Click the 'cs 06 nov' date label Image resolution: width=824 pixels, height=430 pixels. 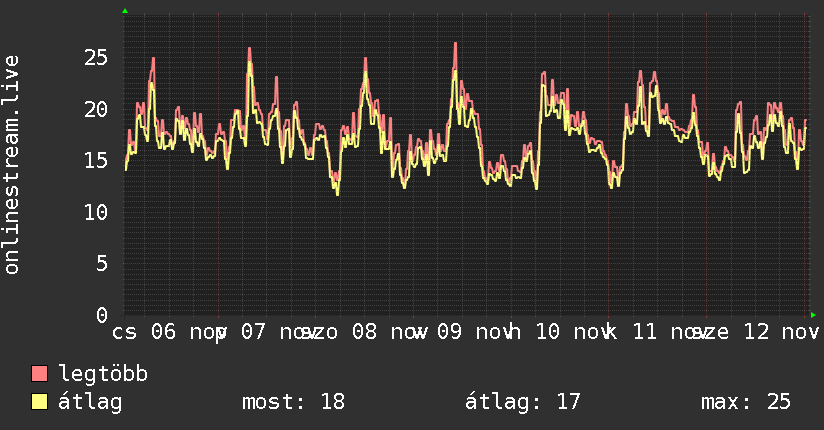168,332
